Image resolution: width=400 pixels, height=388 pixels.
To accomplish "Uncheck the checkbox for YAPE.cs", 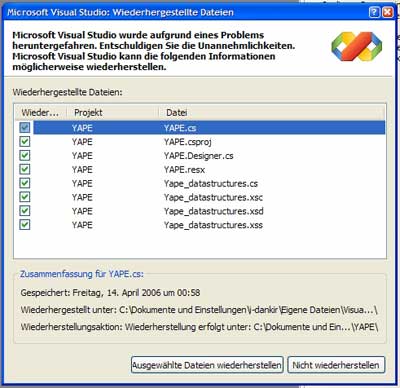I will (x=25, y=127).
